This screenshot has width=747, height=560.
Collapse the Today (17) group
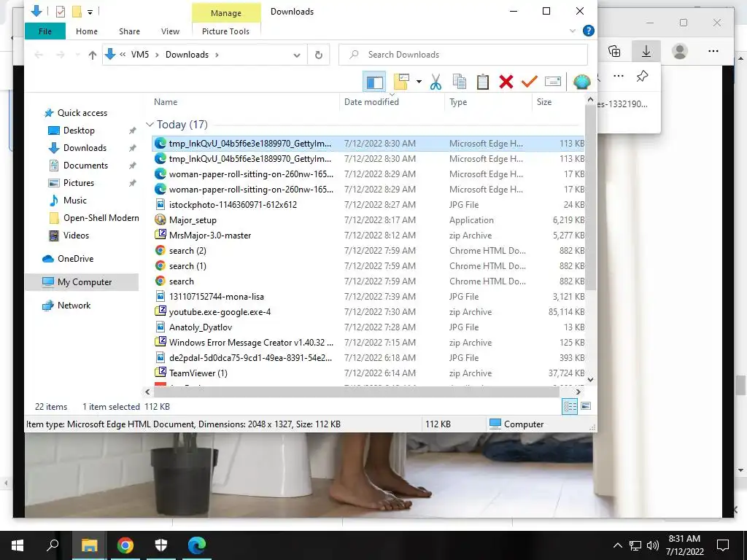[x=150, y=125]
